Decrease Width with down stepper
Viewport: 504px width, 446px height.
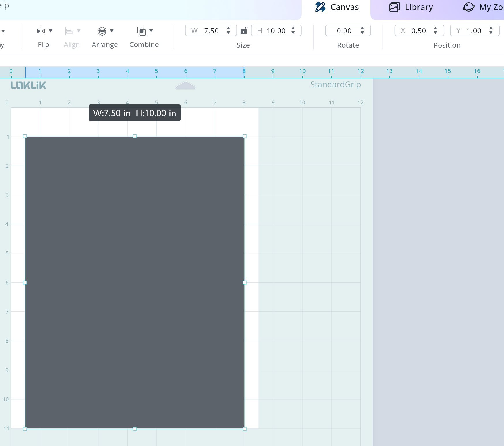tap(228, 33)
